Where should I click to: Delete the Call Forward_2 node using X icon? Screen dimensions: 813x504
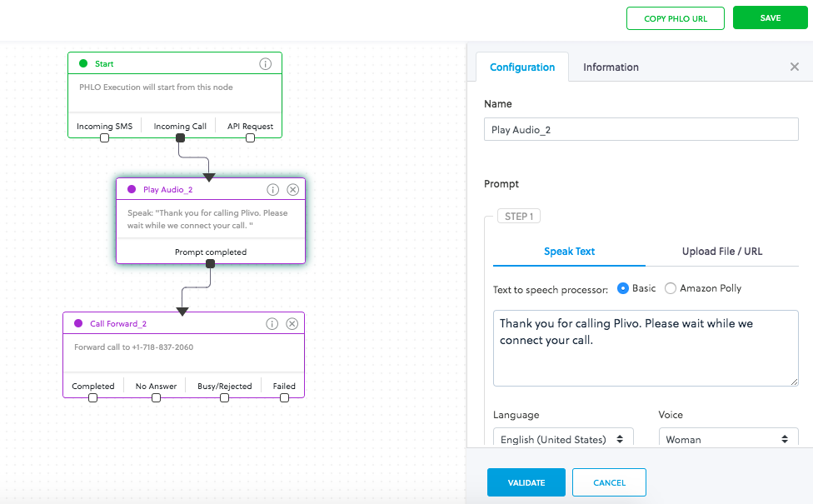pyautogui.click(x=292, y=324)
